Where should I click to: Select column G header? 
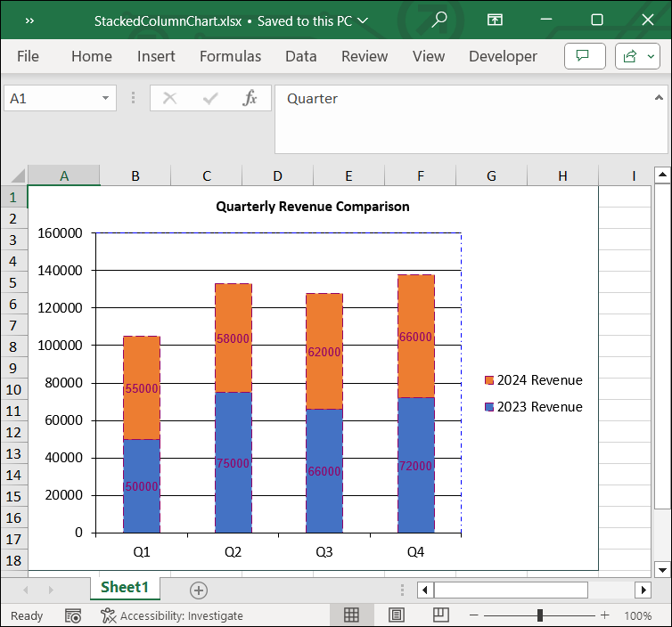tap(491, 175)
